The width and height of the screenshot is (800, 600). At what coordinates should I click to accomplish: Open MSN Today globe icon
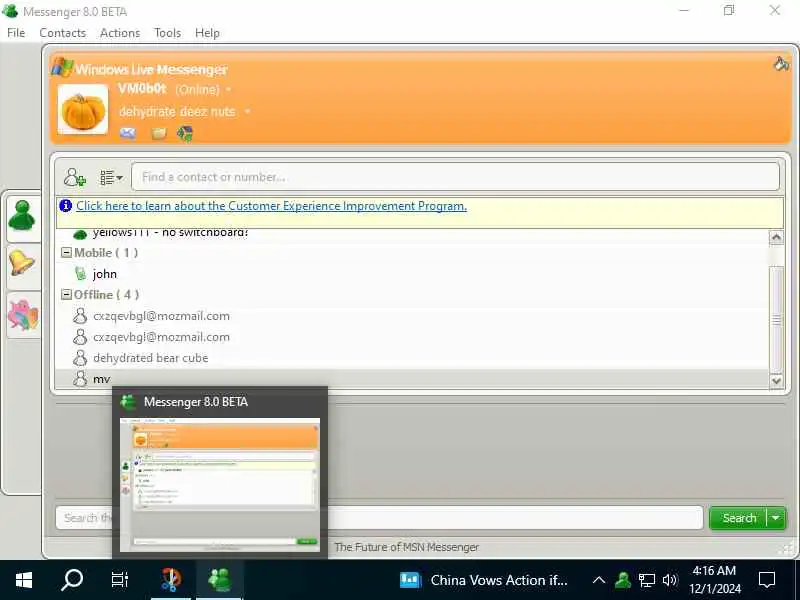pyautogui.click(x=185, y=134)
